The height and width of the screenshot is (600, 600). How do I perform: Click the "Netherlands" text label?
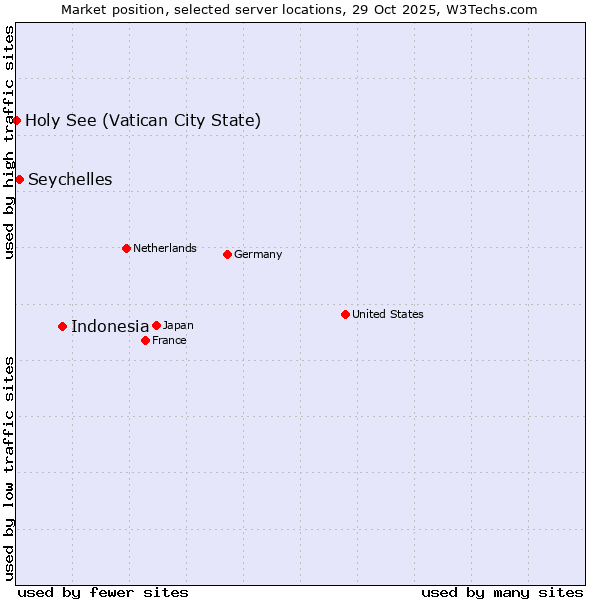[165, 248]
